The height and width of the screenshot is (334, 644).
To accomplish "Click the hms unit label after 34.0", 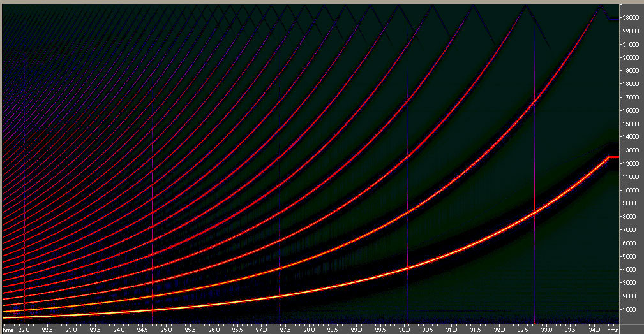I will [x=612, y=330].
